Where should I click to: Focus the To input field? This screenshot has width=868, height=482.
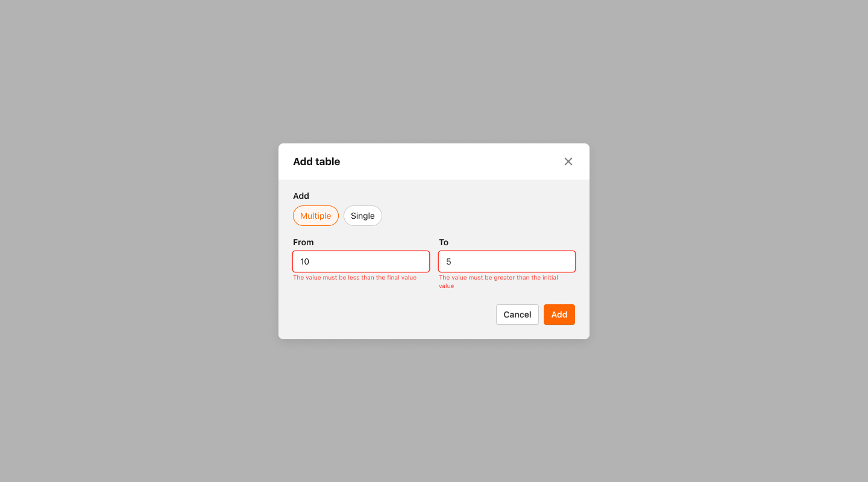(x=507, y=261)
